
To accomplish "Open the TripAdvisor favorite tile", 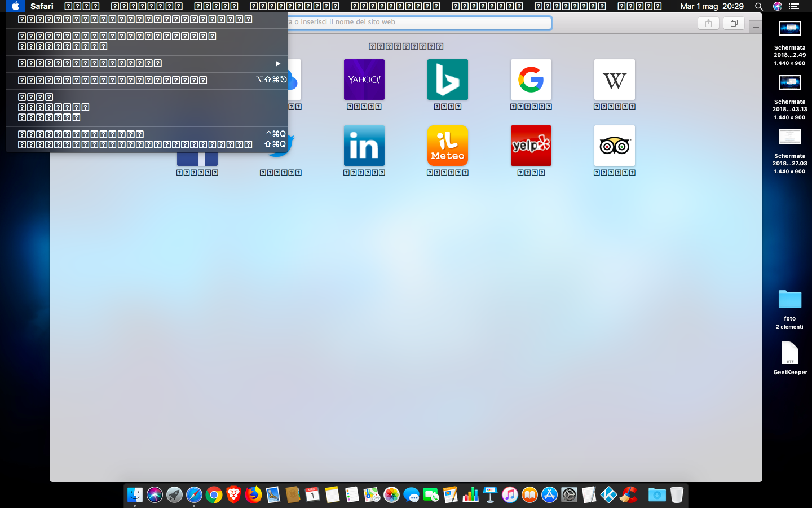I will tap(615, 146).
